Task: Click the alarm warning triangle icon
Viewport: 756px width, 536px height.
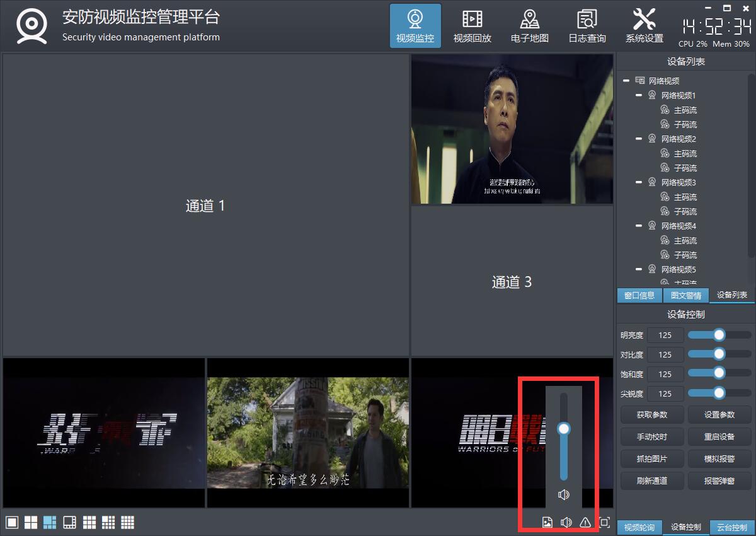Action: (585, 522)
